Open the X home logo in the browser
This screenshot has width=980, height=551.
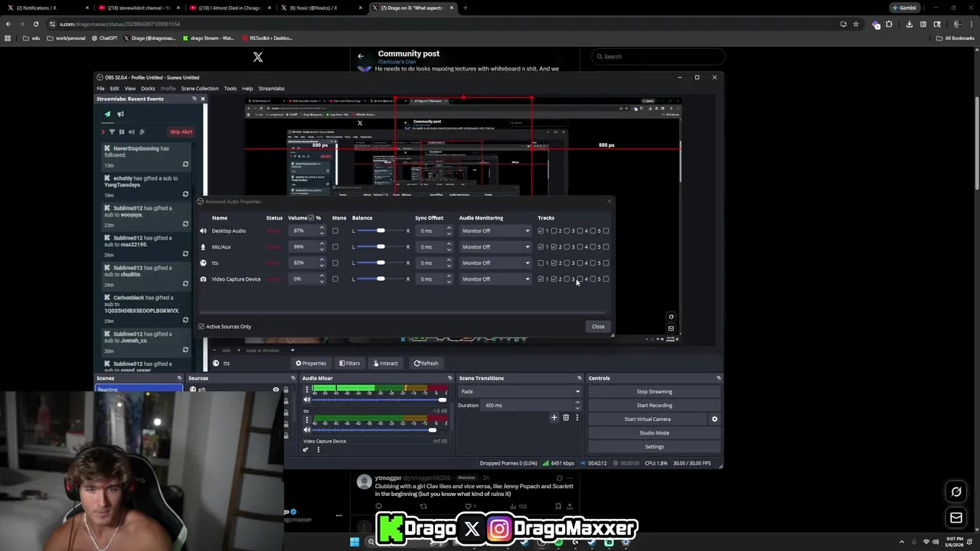point(258,57)
